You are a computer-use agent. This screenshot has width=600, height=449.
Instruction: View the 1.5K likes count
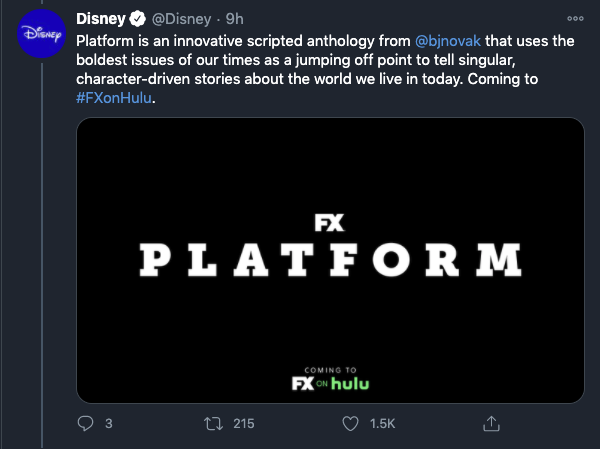click(x=382, y=424)
